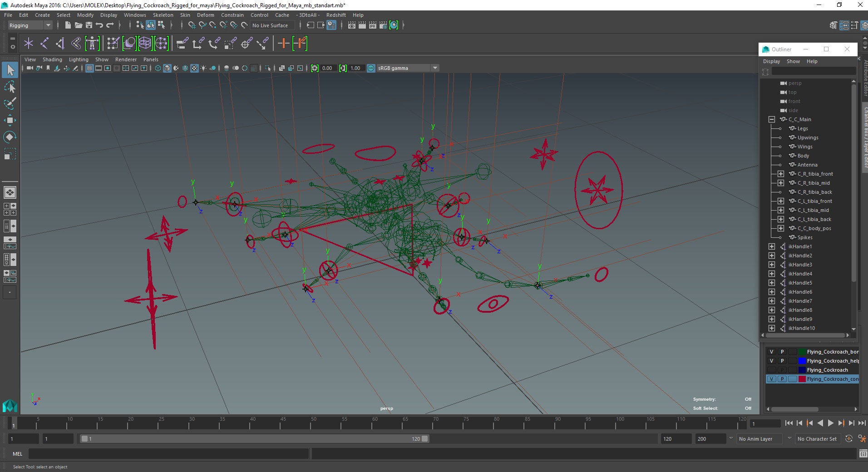
Task: Redo the last undone action
Action: point(110,25)
